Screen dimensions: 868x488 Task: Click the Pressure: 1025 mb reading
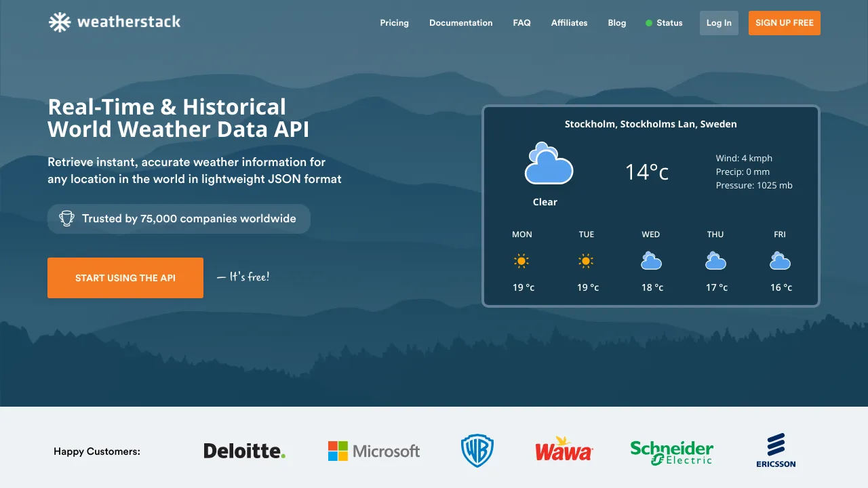tap(754, 185)
